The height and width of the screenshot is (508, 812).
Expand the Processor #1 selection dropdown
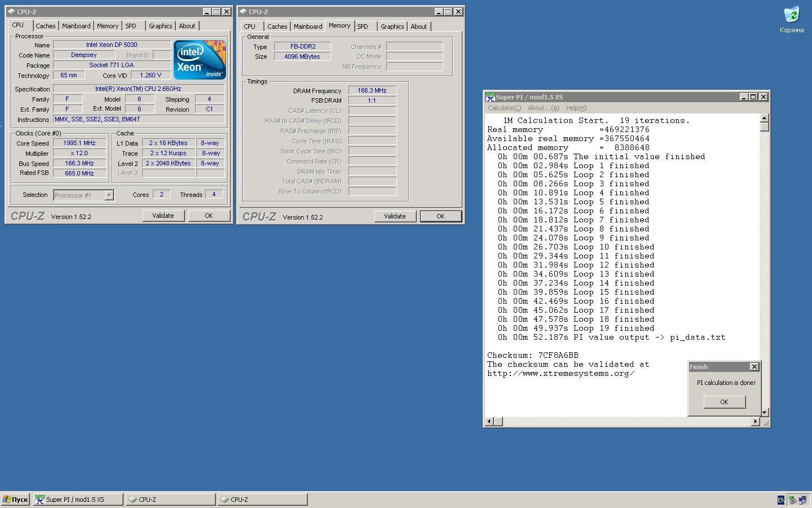coord(109,195)
